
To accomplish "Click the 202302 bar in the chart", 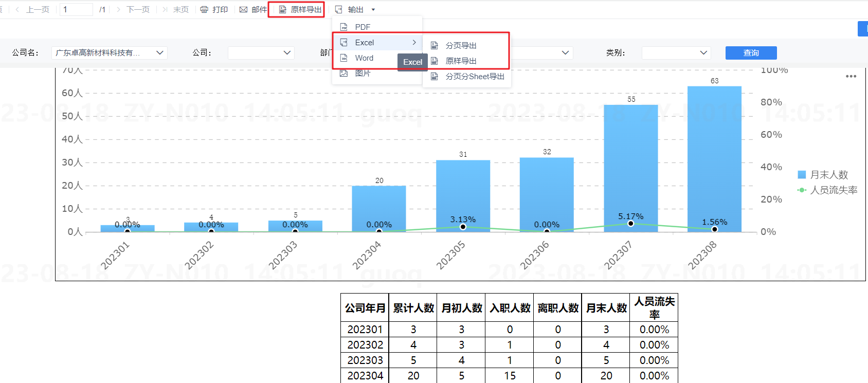I will tap(211, 227).
